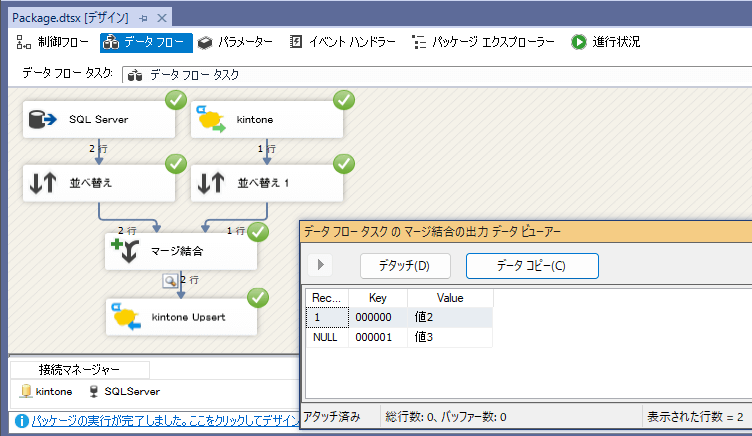Click the 接続マネージャー panel header
752x436 pixels.
[79, 369]
